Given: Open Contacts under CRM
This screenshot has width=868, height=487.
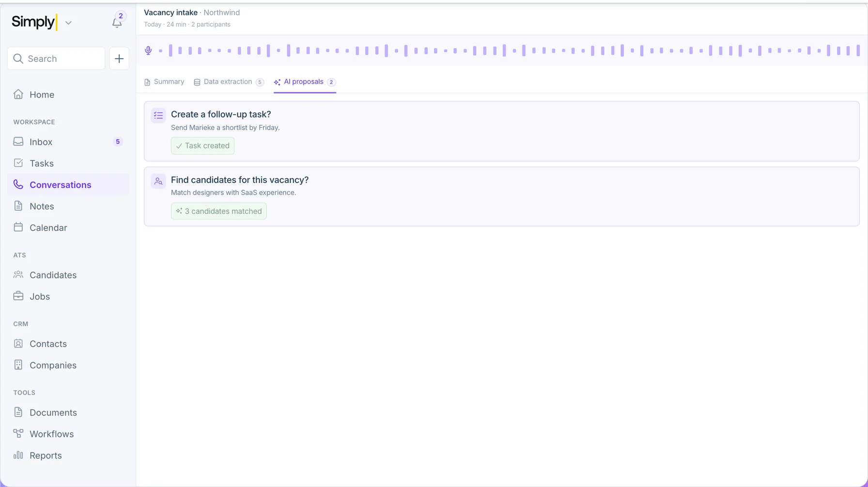Looking at the screenshot, I should (68, 344).
